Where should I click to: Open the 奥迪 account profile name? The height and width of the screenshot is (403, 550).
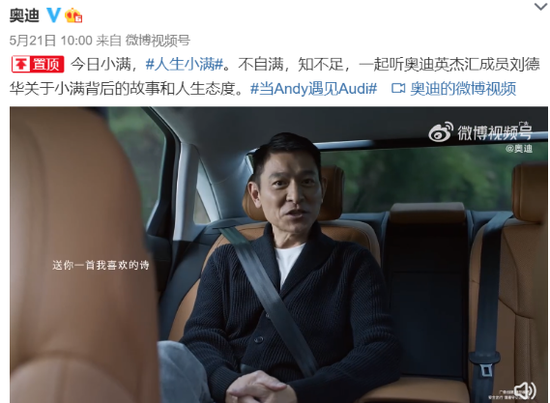(24, 15)
